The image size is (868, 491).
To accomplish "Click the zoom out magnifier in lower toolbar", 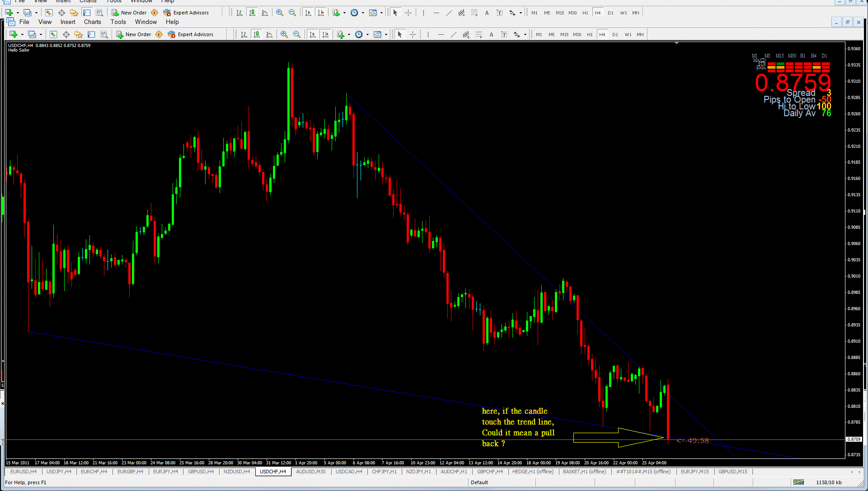I will (297, 34).
